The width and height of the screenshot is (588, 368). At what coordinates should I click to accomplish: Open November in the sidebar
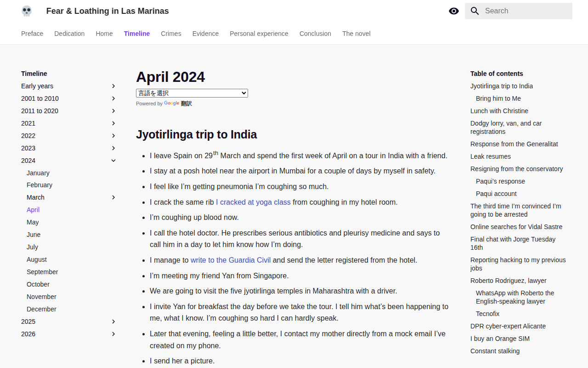pos(41,297)
